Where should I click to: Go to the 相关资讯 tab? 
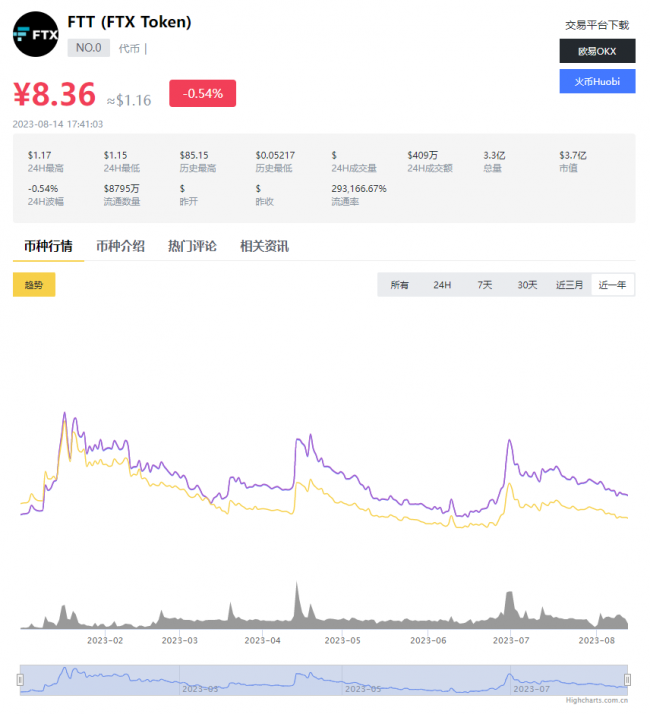(264, 246)
